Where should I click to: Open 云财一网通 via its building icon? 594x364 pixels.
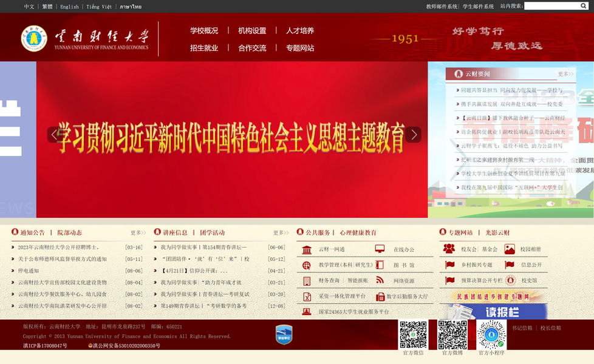307,249
